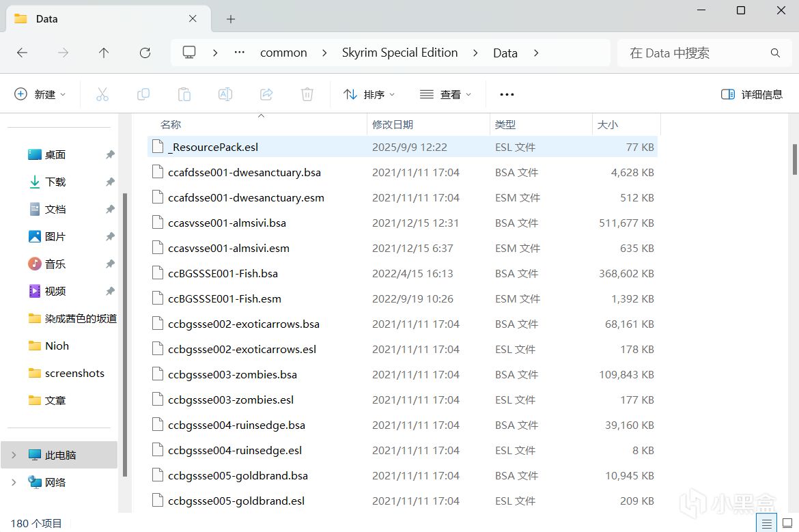Open the New (新建) dropdown
Viewport: 799px width, 532px height.
(x=40, y=94)
